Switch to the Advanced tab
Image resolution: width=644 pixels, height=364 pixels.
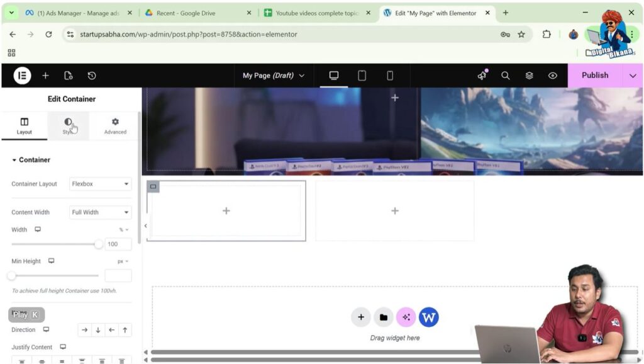point(115,125)
